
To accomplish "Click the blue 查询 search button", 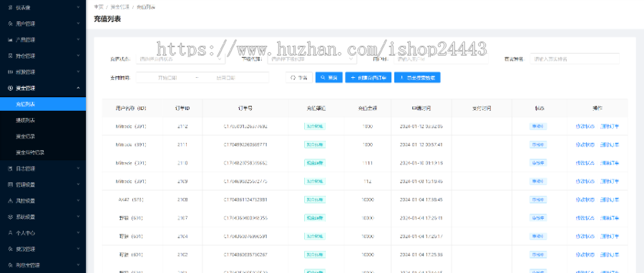I will [x=329, y=77].
